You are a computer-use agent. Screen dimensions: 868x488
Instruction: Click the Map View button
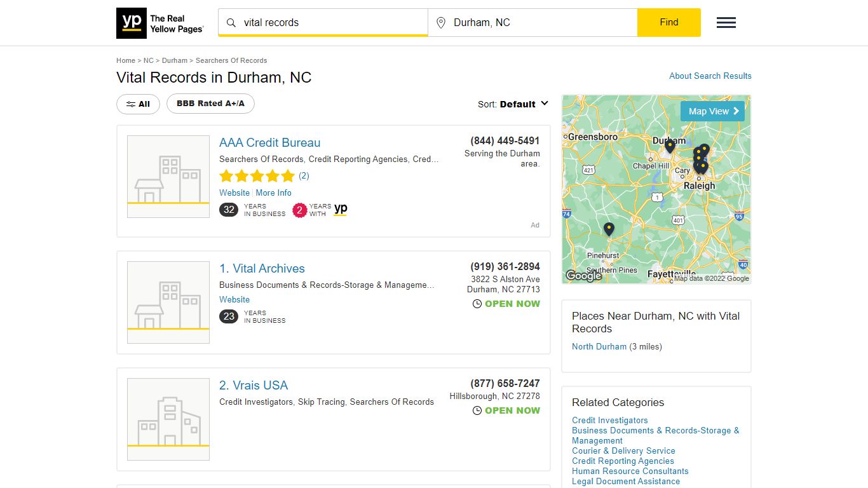[x=712, y=111]
